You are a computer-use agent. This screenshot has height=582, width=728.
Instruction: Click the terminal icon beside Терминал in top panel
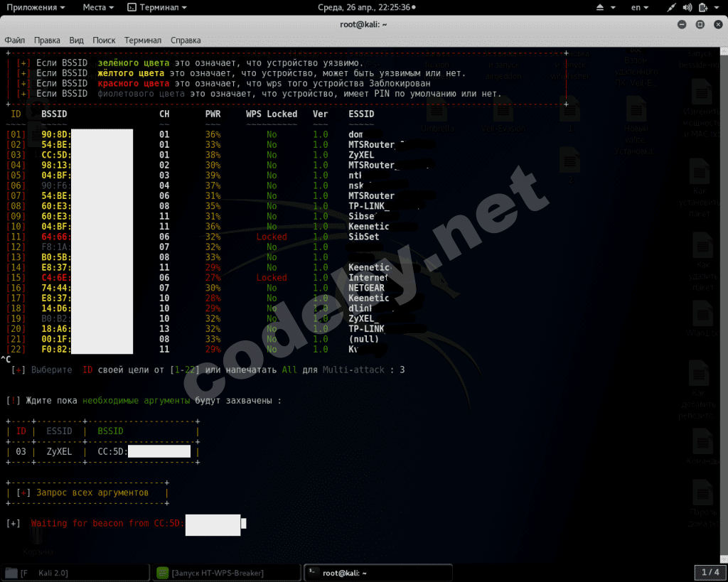pos(132,7)
